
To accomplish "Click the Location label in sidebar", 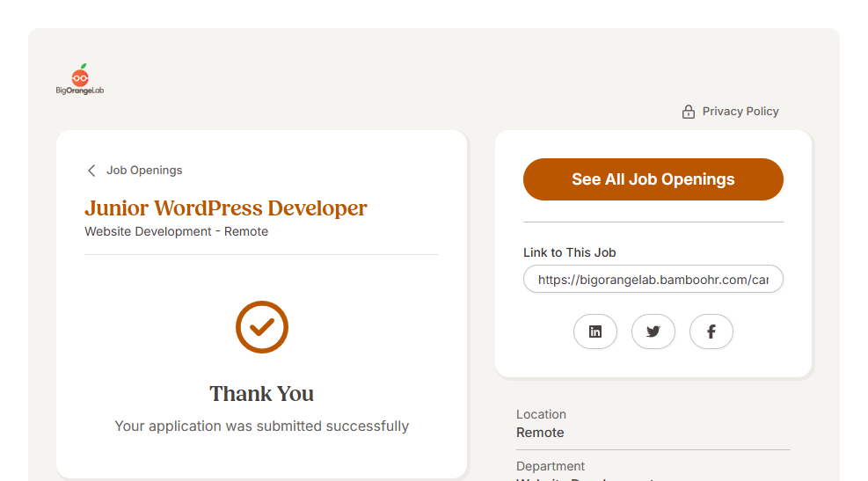I will (541, 414).
